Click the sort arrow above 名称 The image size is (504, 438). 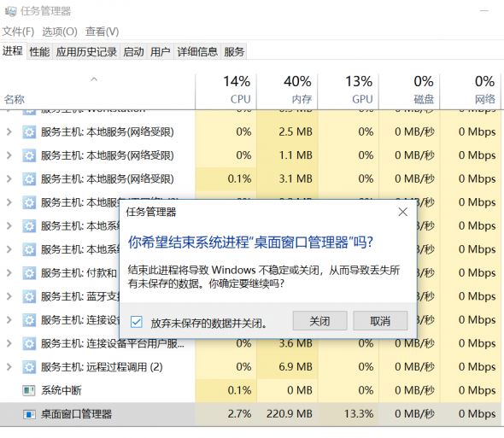pyautogui.click(x=94, y=79)
